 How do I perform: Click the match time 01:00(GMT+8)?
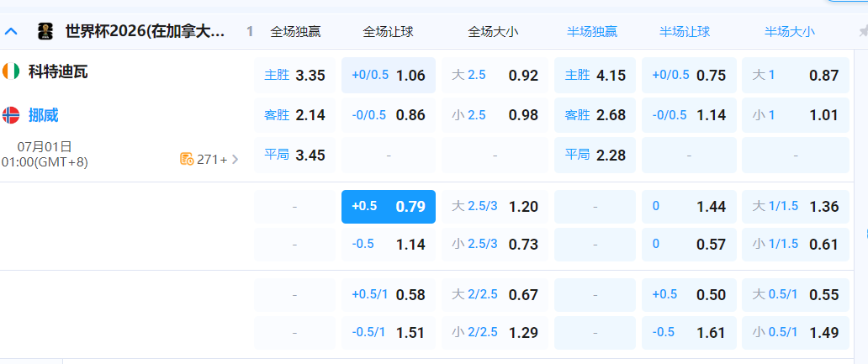tap(45, 162)
